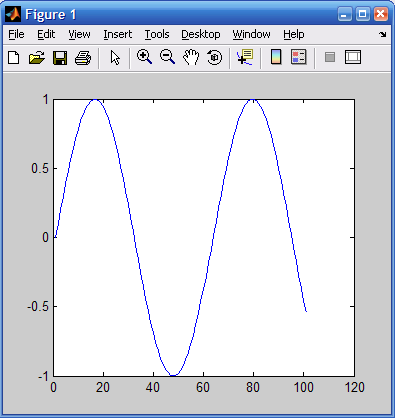The height and width of the screenshot is (418, 395).
Task: Click the Figure 1 title text
Action: pos(51,14)
